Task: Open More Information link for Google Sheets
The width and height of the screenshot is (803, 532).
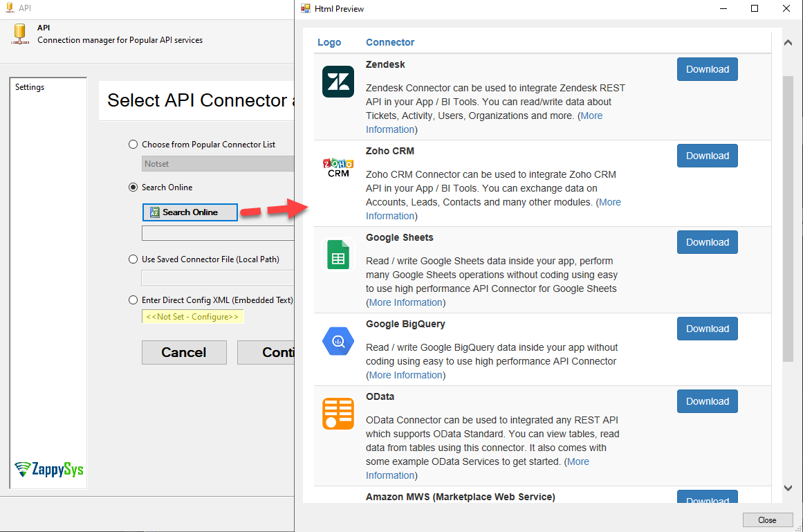Action: [x=405, y=302]
